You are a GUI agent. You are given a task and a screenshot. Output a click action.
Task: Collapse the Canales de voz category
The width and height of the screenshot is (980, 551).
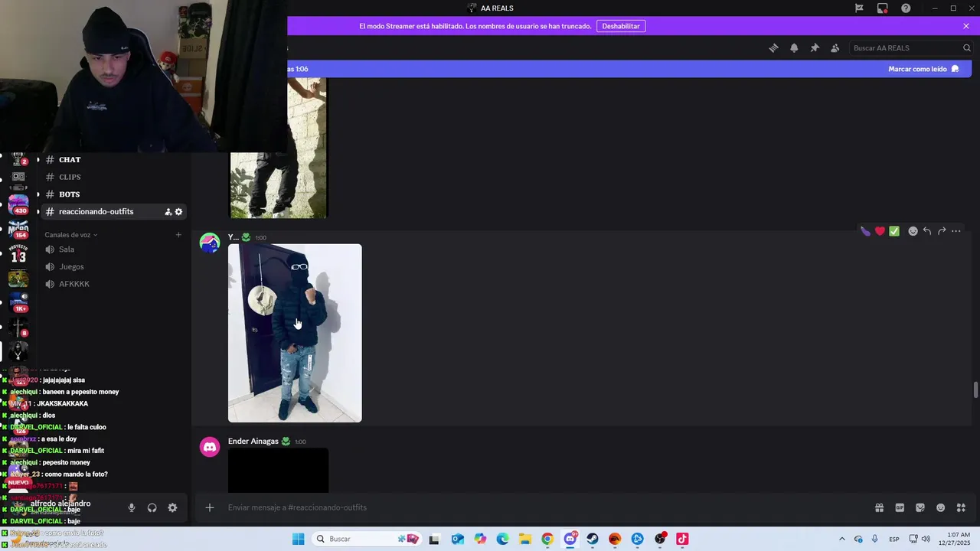click(x=71, y=235)
